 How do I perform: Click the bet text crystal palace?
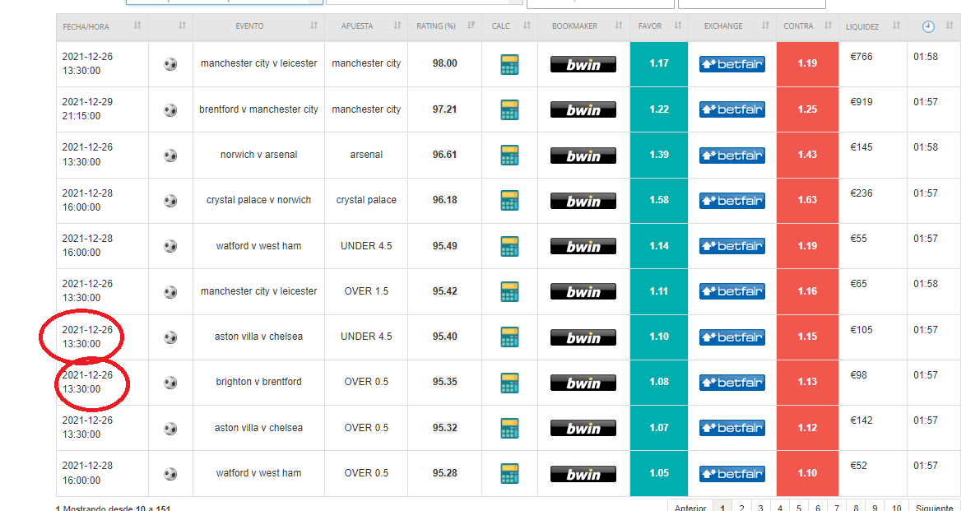click(366, 200)
